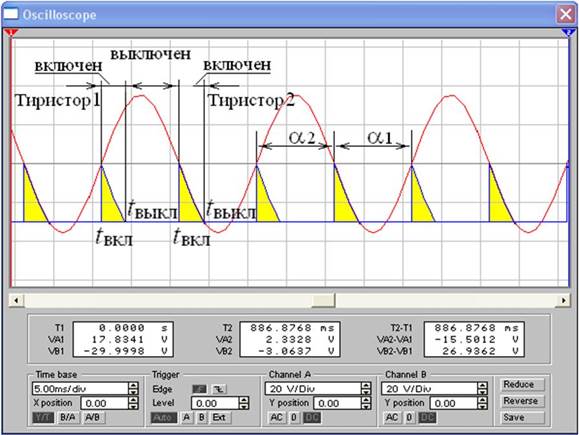Click the horizontal scrollbar thumb

tap(324, 300)
